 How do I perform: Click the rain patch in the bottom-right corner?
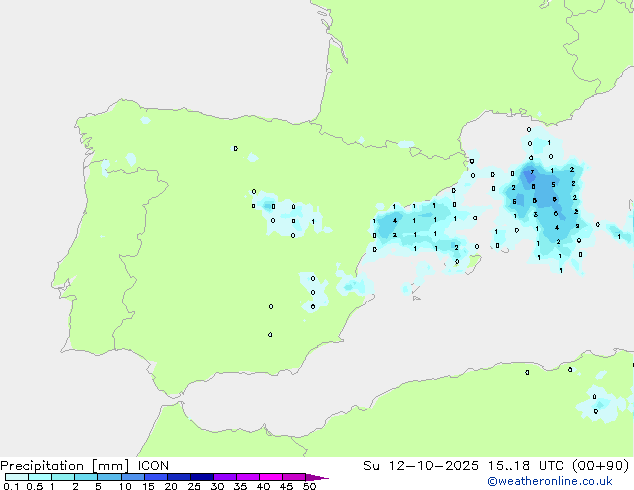click(x=596, y=403)
